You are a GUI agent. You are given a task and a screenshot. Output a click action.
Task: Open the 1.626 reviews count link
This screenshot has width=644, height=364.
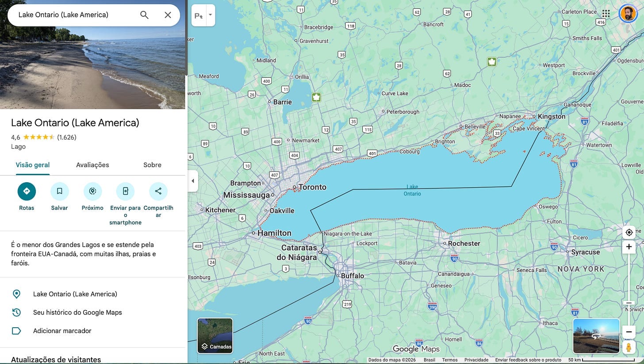pos(67,137)
